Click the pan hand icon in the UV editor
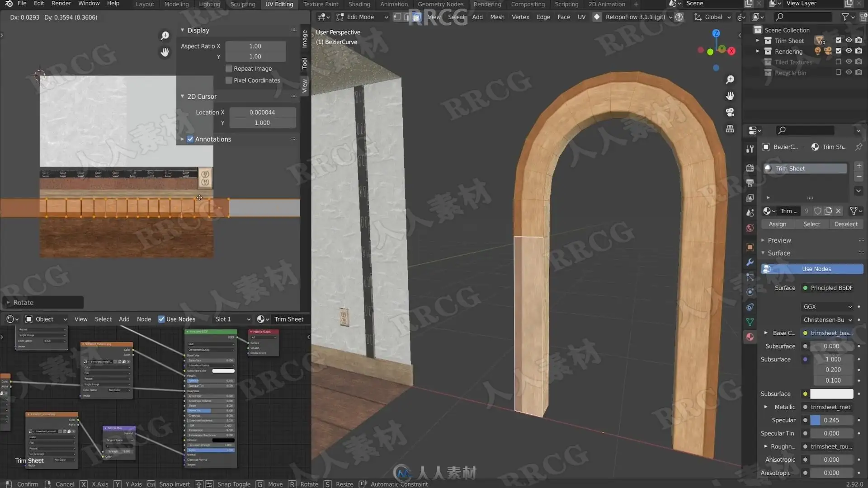 tap(165, 52)
